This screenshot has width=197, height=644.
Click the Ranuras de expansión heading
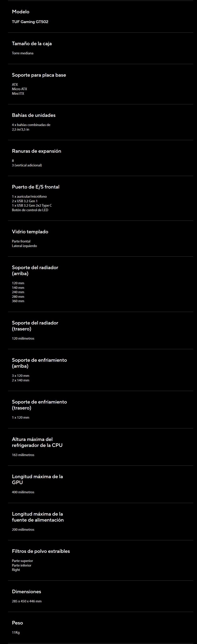pos(36,151)
